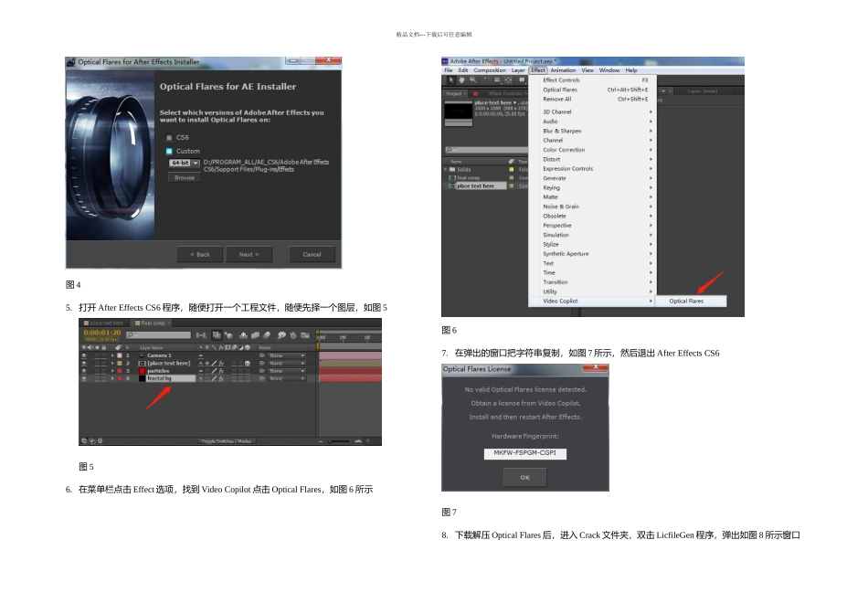Viewport: 868px width, 614px height.
Task: Enable Frame Blending timeline switch
Action: 255,335
